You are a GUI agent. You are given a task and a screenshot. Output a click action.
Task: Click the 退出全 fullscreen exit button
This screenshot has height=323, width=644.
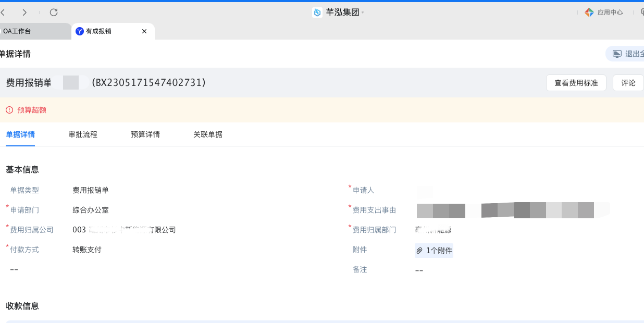coord(630,53)
